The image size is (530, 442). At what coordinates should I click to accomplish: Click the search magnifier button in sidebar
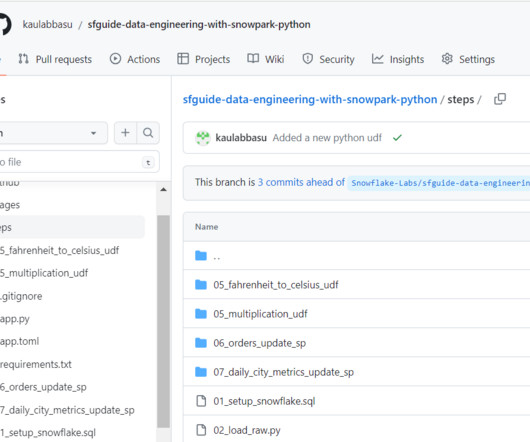tap(148, 133)
